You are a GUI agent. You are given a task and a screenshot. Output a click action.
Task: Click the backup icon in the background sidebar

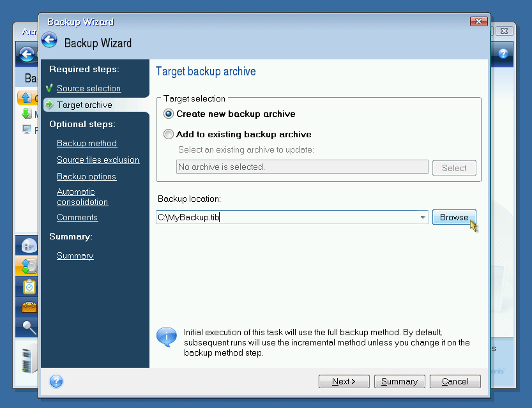click(x=29, y=266)
